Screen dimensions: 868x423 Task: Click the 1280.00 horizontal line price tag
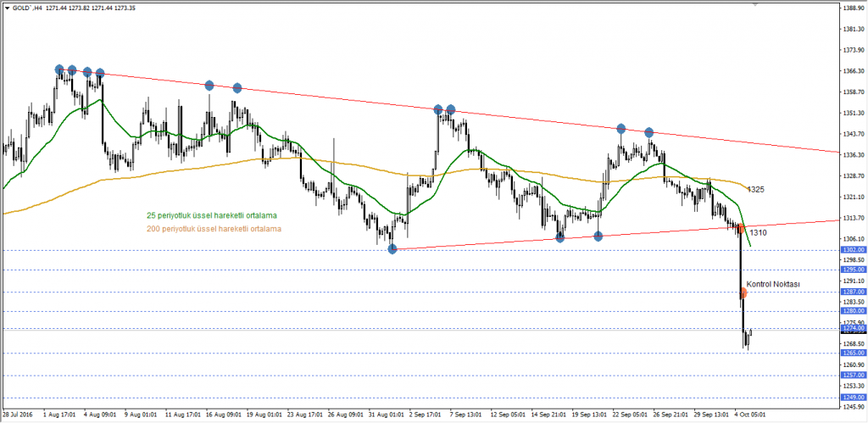853,311
